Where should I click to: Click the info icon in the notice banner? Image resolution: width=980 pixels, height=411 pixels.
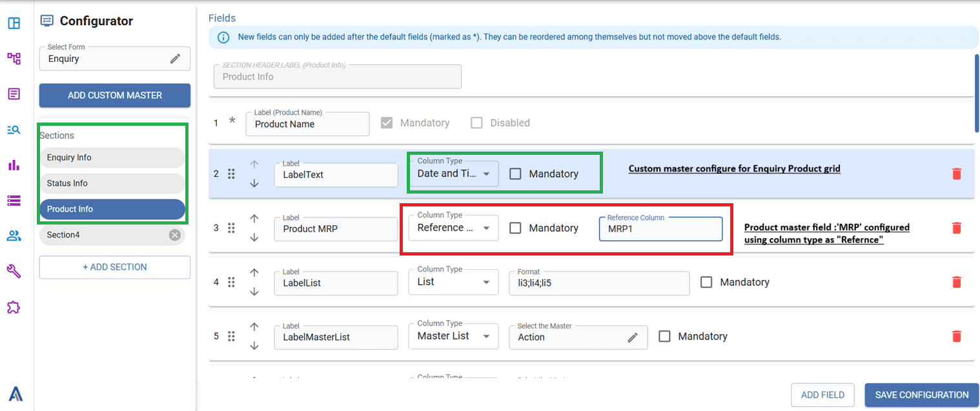(x=223, y=37)
